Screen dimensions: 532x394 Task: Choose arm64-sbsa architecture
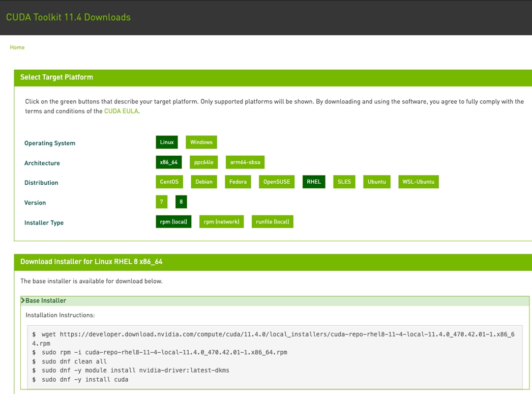click(245, 162)
